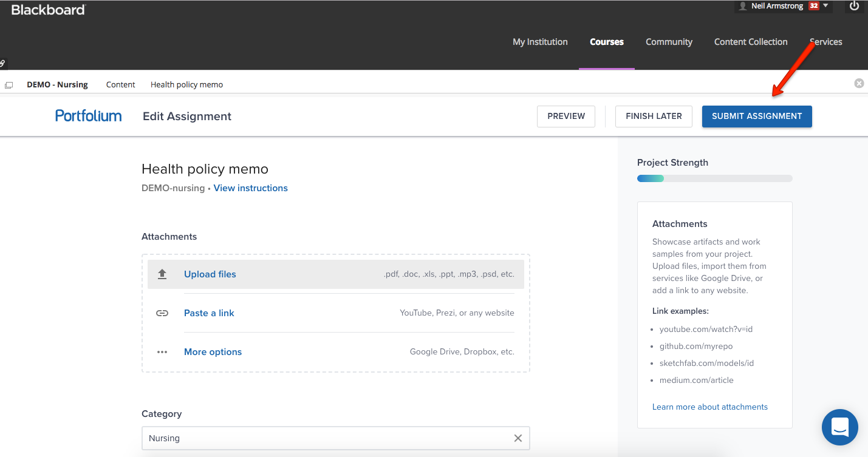Click the three-dots more options icon

(x=162, y=352)
